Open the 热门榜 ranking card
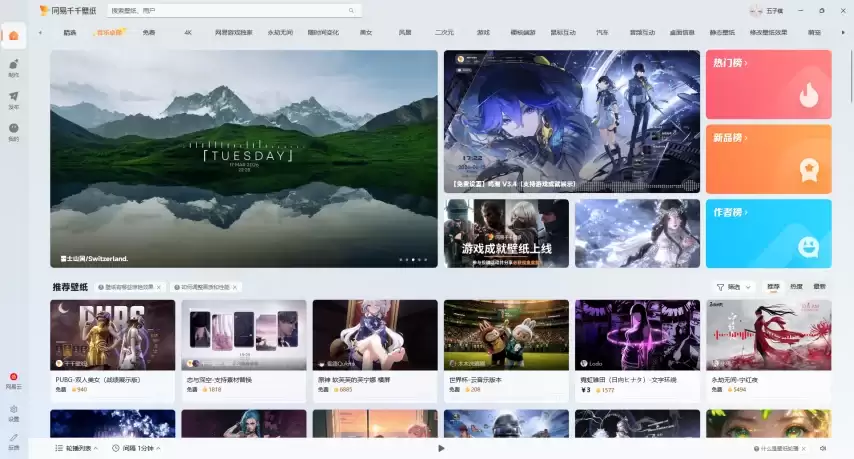This screenshot has height=459, width=854. [768, 84]
